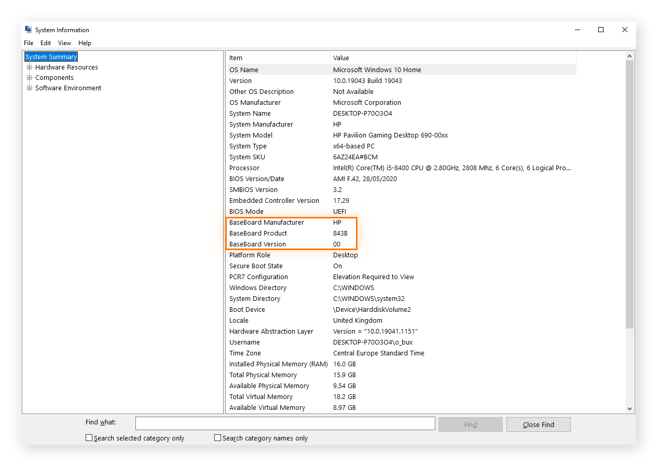Screen dimensions: 660x468
Task: Expand the Hardware Resources node
Action: pyautogui.click(x=29, y=67)
